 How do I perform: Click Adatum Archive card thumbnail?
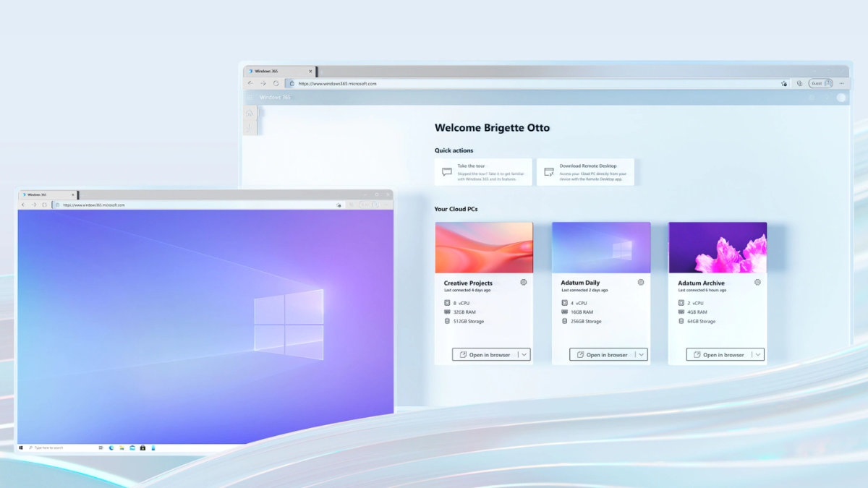click(x=718, y=247)
